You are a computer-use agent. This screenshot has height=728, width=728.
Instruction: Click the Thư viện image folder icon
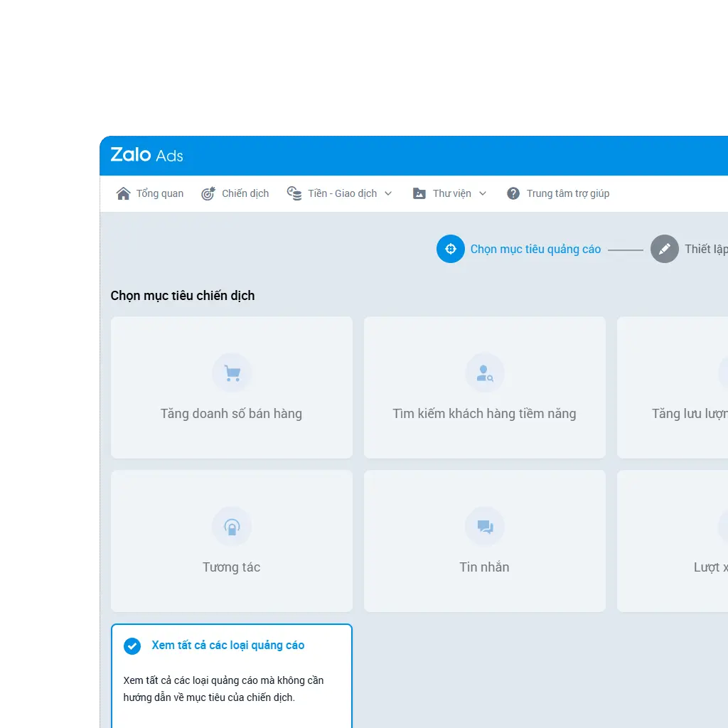coord(419,193)
